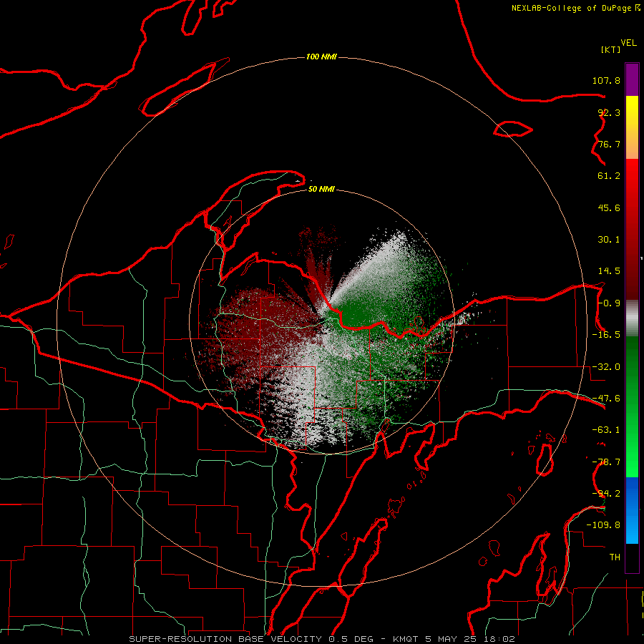The image size is (644, 644).
Task: Click the blue segment of color bar
Action: (x=632, y=510)
